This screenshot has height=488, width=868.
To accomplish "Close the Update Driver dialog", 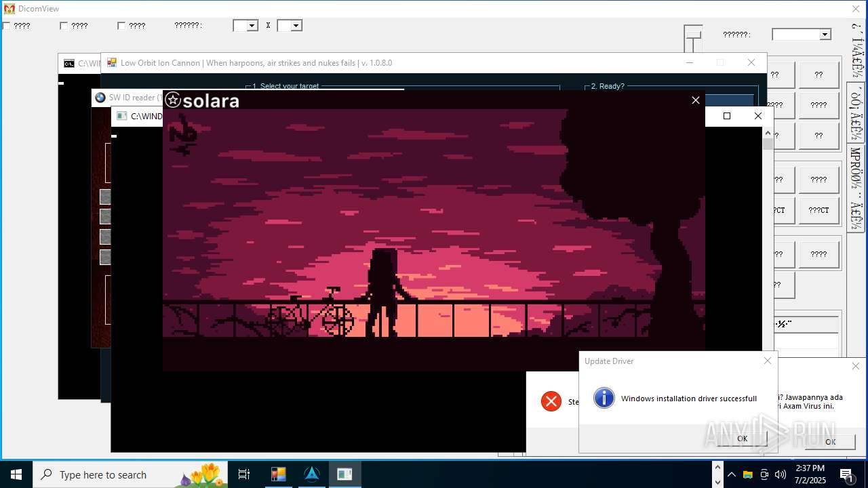I will point(768,361).
